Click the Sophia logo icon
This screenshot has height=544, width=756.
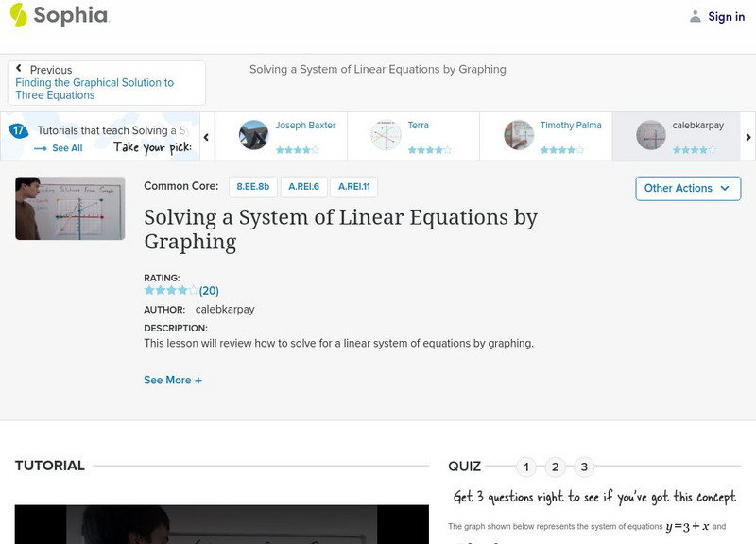(17, 16)
